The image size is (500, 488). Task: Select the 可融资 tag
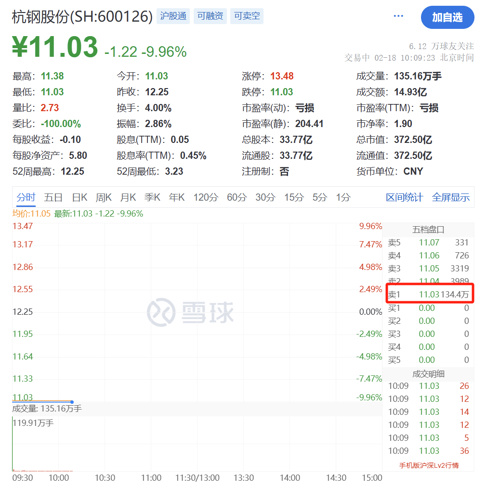click(x=210, y=16)
